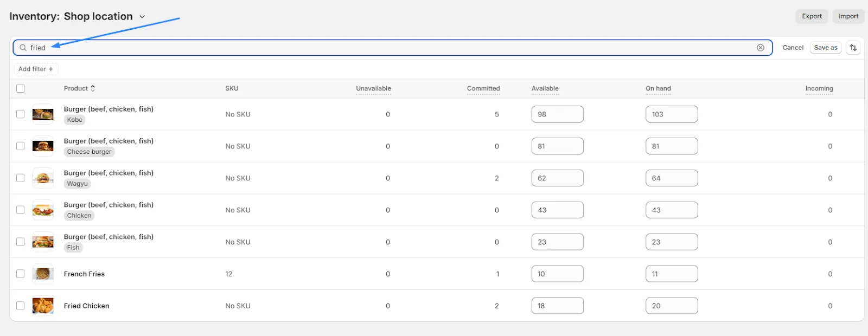Edit Available quantity 18 for Fried Chicken
Viewport: 868px width, 336px height.
pos(558,306)
